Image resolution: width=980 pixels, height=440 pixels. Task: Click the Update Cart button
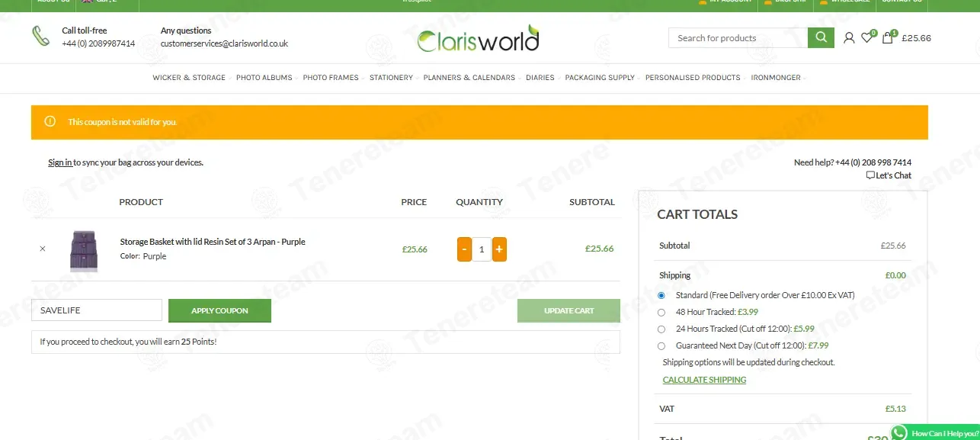[x=568, y=310]
